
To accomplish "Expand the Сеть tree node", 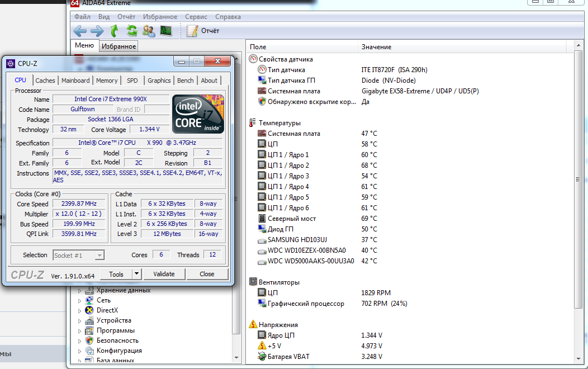I will [79, 300].
